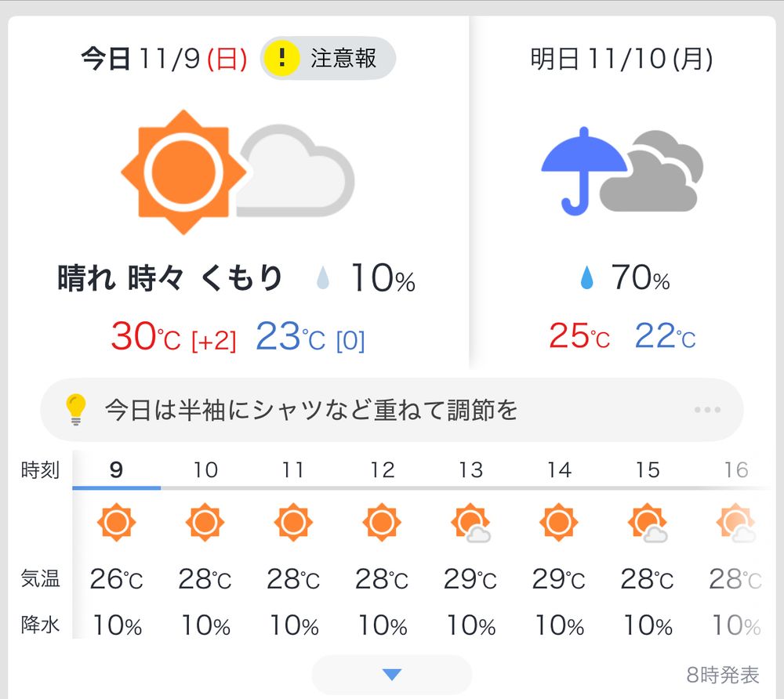Click the blue hour indicator bar under 9
This screenshot has height=699, width=784.
coord(117,487)
